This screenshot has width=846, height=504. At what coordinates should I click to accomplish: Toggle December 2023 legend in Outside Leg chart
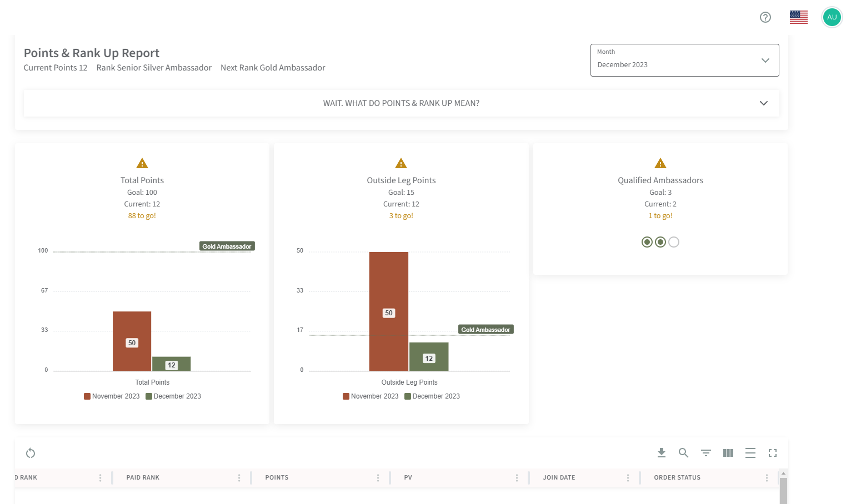point(432,396)
